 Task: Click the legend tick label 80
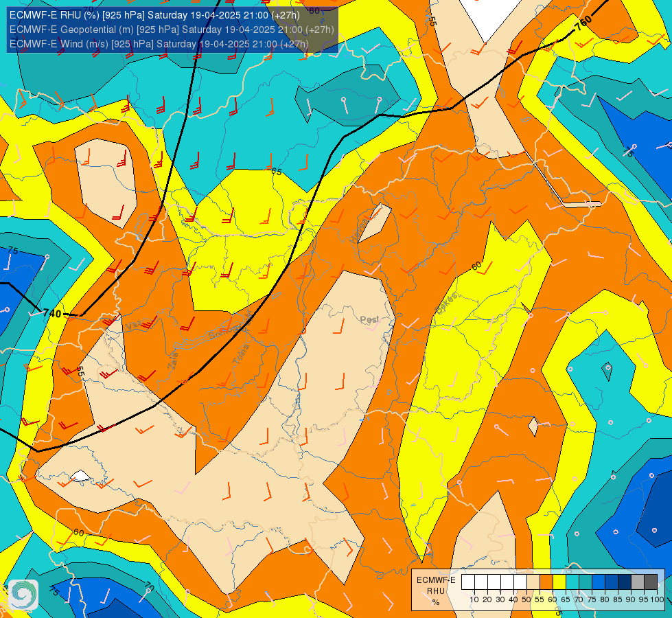coord(605,599)
